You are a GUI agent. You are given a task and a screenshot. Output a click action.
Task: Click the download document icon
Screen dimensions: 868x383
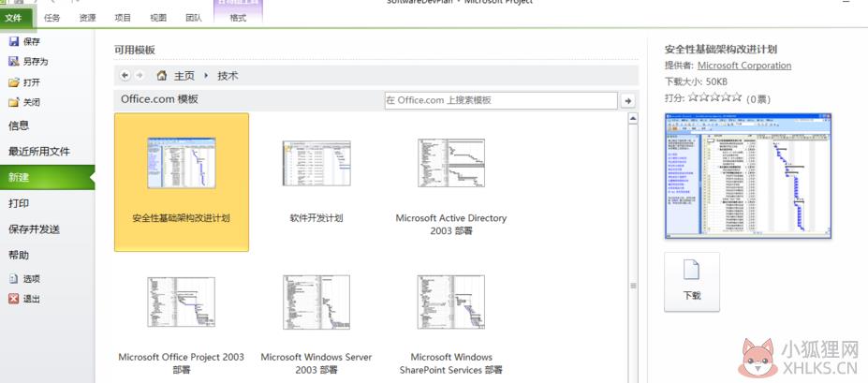click(691, 271)
